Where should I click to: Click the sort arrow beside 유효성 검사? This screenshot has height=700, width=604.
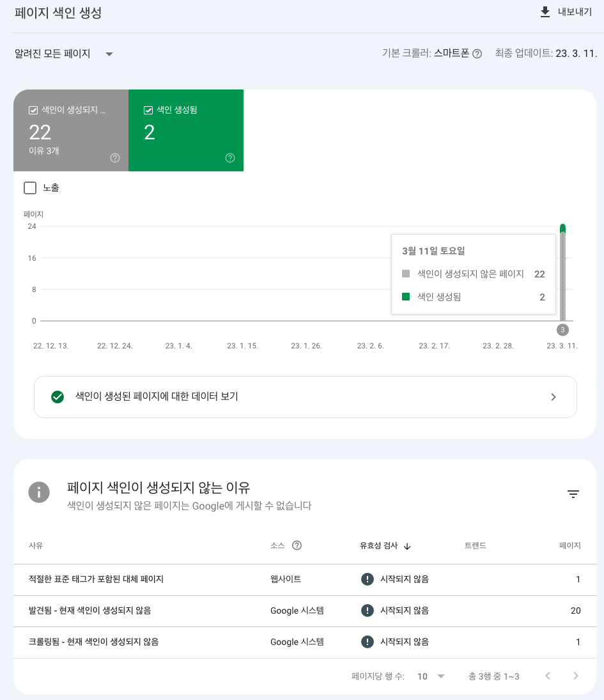[x=407, y=546]
